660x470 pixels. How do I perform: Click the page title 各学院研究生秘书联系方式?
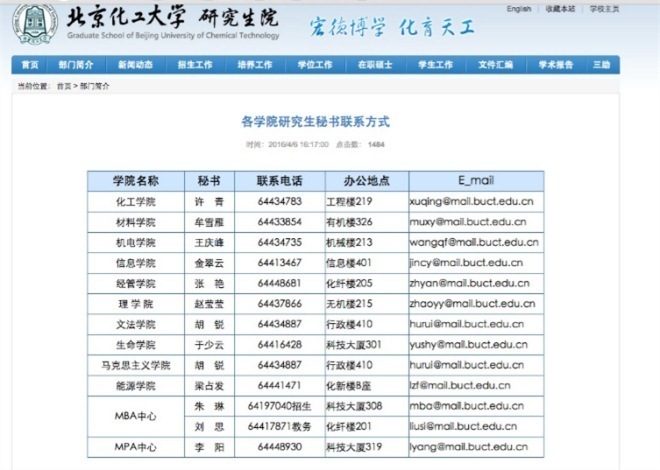[x=315, y=122]
